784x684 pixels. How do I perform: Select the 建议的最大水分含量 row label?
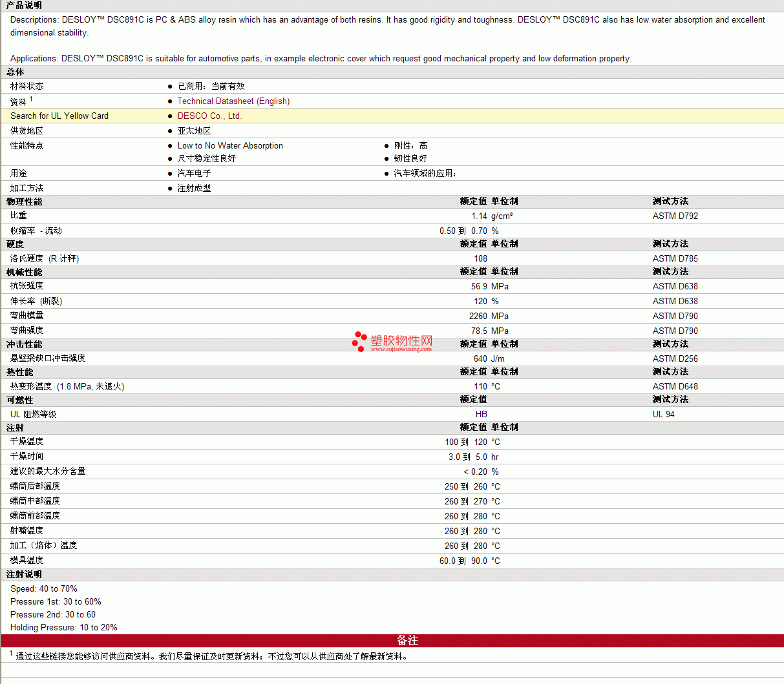click(48, 472)
